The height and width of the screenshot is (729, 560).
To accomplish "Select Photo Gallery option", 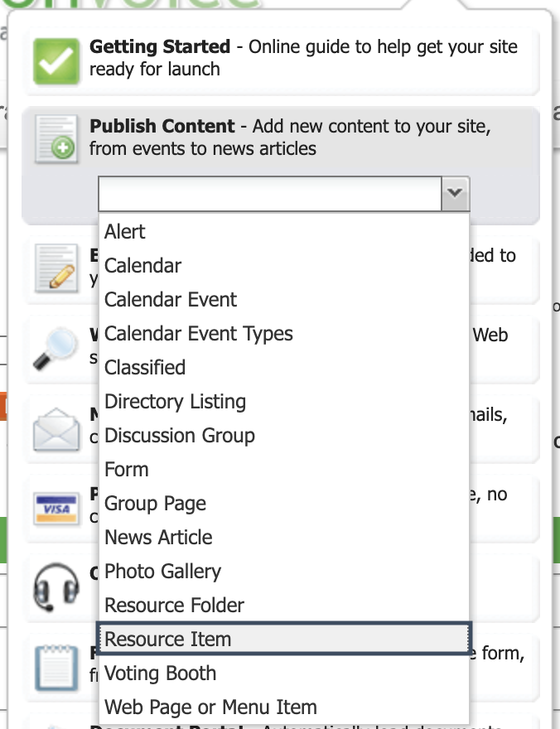I will click(284, 571).
